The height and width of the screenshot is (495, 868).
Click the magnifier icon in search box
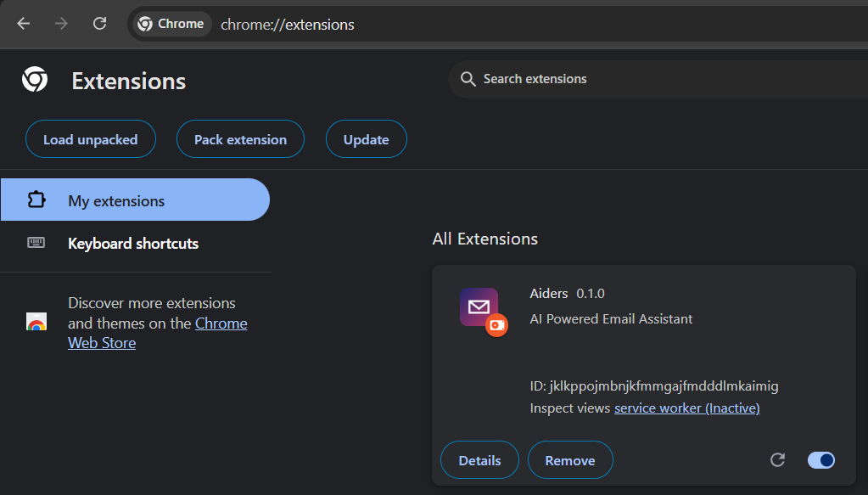coord(468,79)
